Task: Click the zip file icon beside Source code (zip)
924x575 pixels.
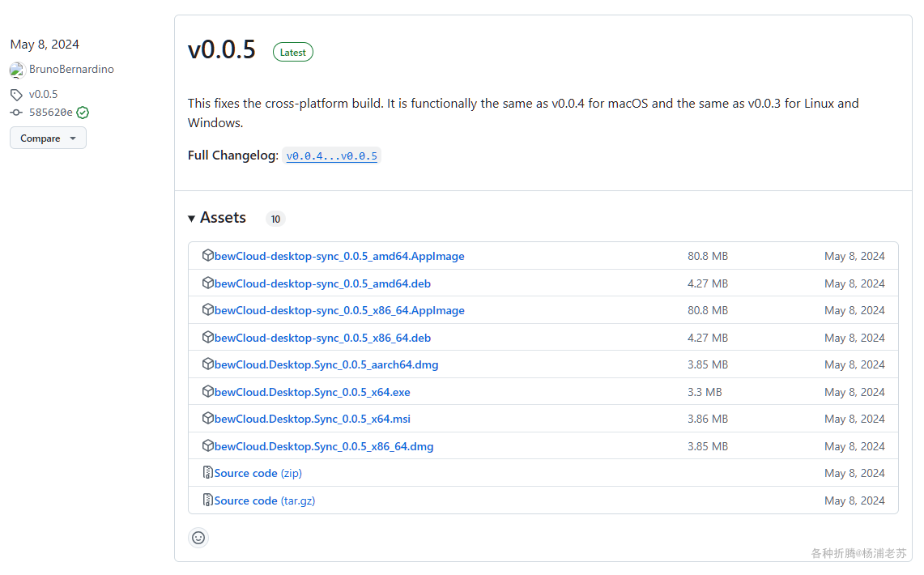Action: pyautogui.click(x=207, y=472)
